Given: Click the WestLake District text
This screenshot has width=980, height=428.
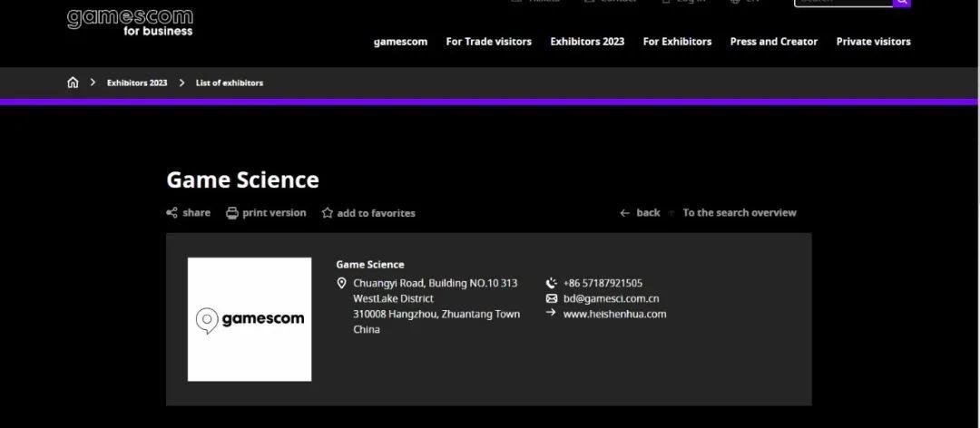Looking at the screenshot, I should (393, 298).
